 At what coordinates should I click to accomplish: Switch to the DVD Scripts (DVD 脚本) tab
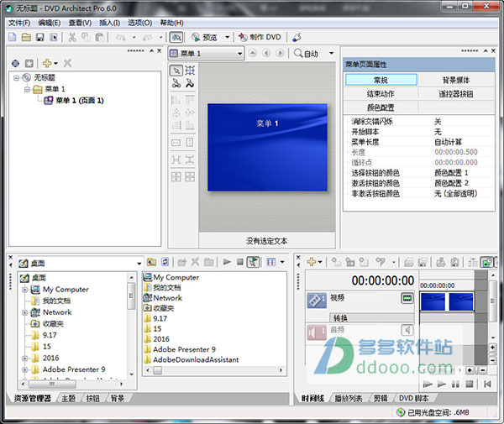tap(413, 399)
